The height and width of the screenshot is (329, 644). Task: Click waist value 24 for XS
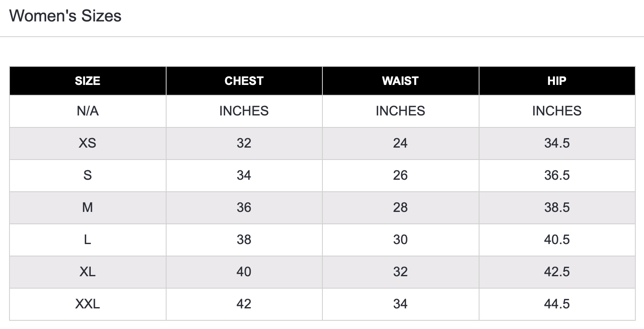(x=400, y=143)
